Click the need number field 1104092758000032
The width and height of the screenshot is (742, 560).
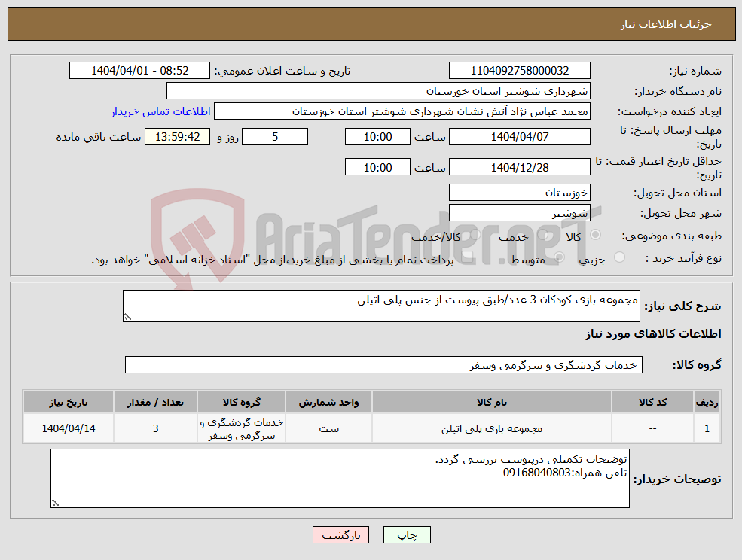pyautogui.click(x=520, y=71)
